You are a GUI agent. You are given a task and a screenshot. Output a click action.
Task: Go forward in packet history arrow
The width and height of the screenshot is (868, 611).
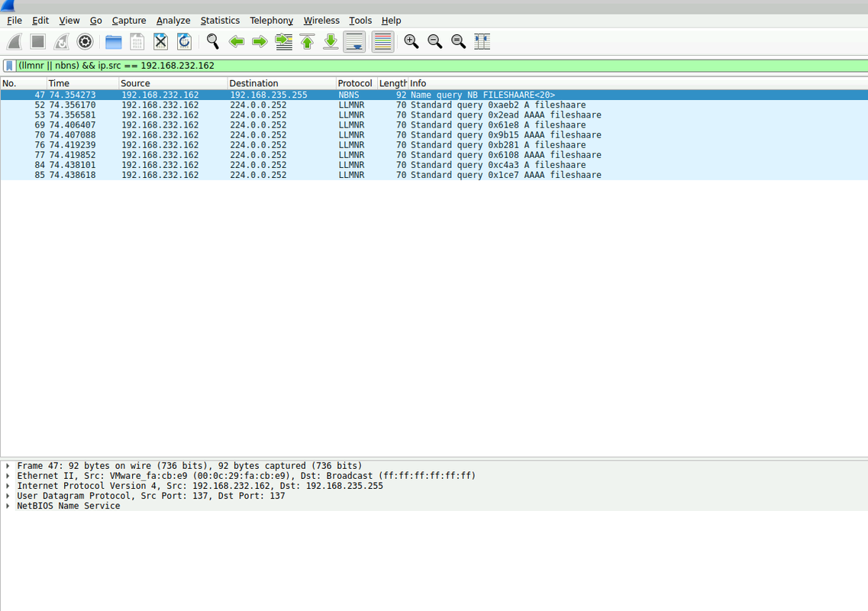pyautogui.click(x=260, y=41)
